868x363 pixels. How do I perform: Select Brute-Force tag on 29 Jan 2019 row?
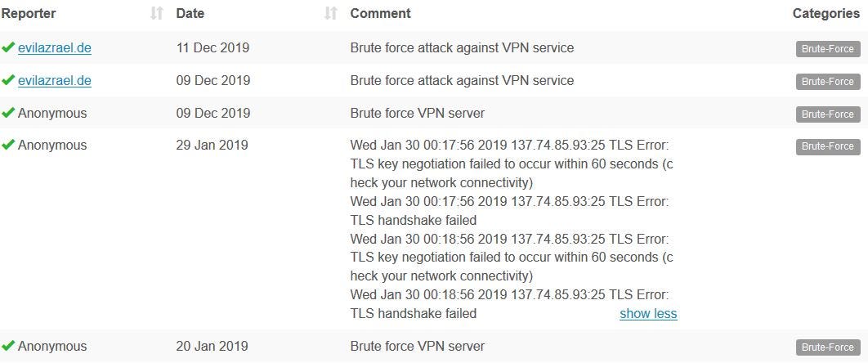(828, 146)
